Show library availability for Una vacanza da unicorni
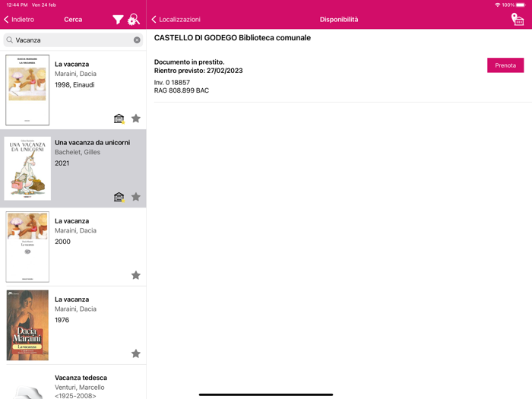Image resolution: width=532 pixels, height=399 pixels. (x=119, y=197)
